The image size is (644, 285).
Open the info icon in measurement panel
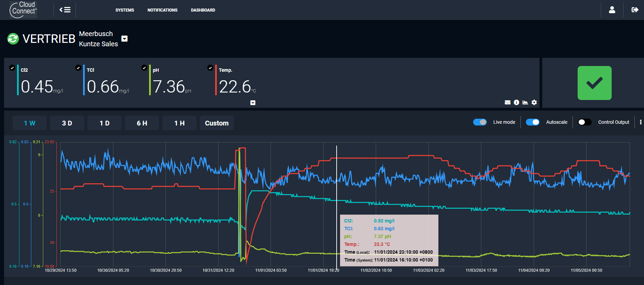[516, 102]
